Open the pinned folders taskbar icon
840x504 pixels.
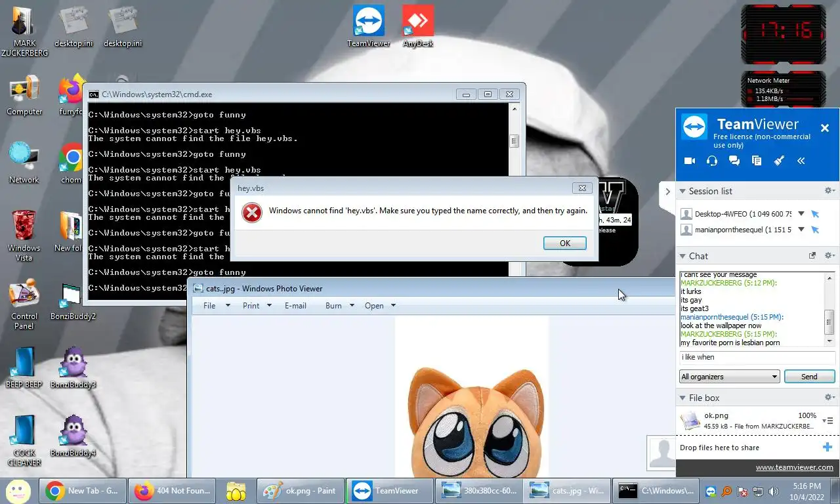pyautogui.click(x=236, y=491)
